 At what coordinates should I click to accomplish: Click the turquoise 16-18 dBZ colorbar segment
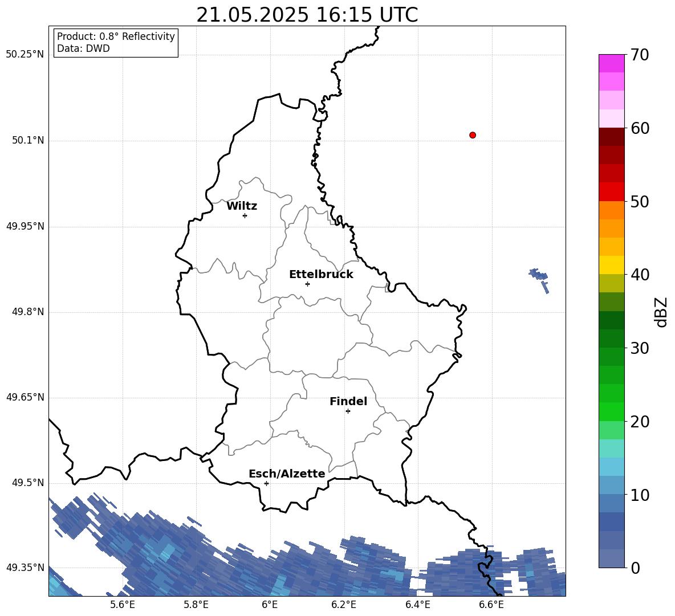click(x=611, y=448)
